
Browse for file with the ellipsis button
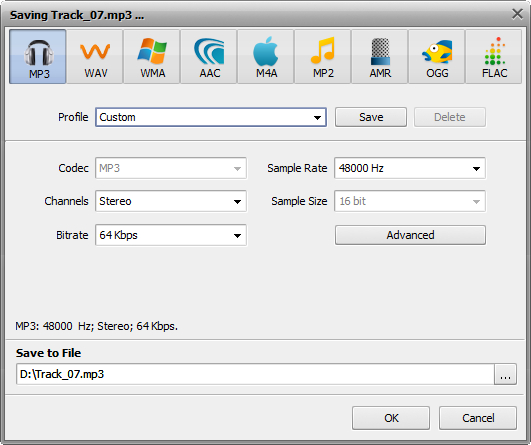pyautogui.click(x=505, y=374)
